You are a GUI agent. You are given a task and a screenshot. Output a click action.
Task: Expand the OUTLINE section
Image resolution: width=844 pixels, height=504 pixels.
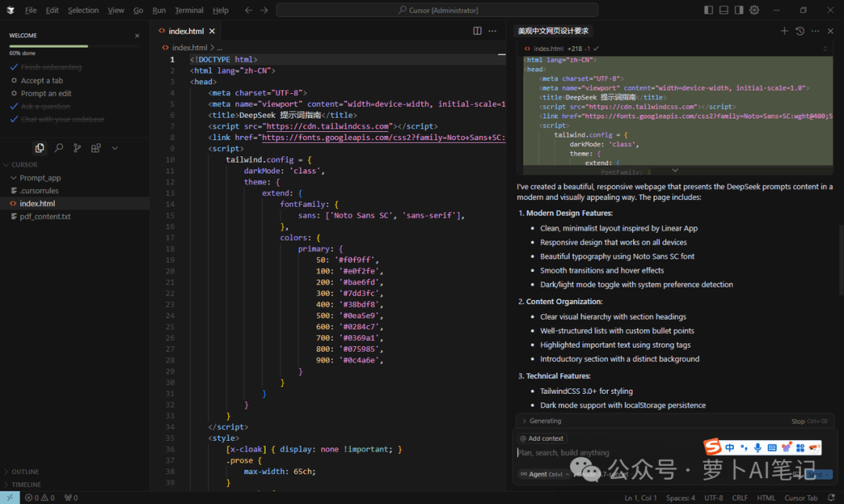pos(25,472)
